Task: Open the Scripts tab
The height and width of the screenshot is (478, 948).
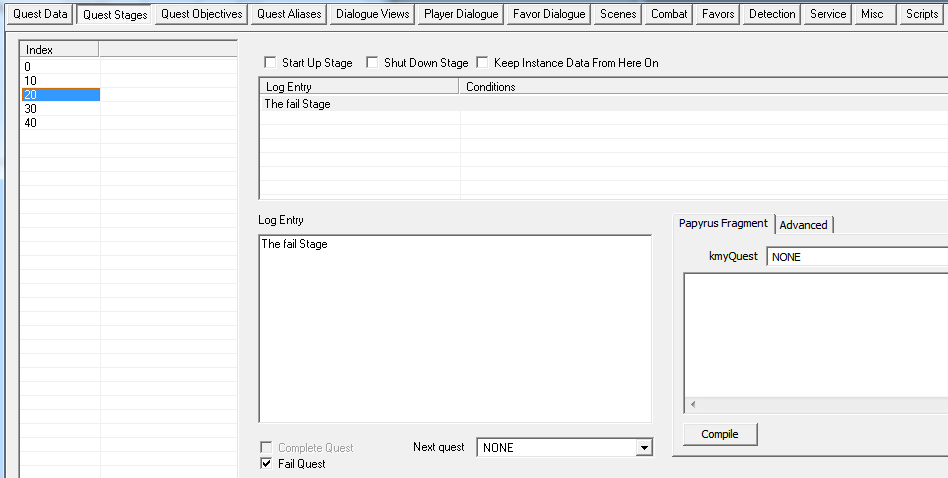Action: tap(921, 14)
